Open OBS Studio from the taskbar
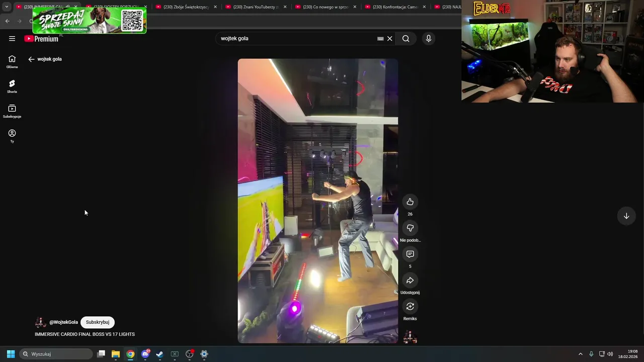644x362 pixels. pos(190,354)
